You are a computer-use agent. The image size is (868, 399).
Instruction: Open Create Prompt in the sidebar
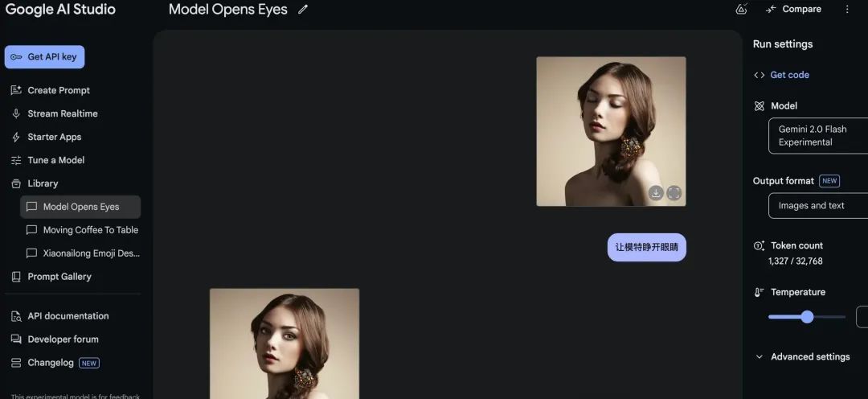click(x=59, y=90)
